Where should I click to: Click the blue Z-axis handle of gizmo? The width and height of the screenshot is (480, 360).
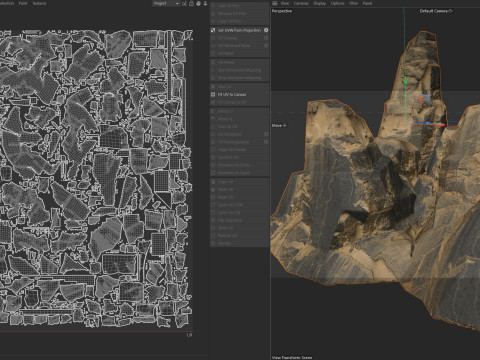click(427, 124)
